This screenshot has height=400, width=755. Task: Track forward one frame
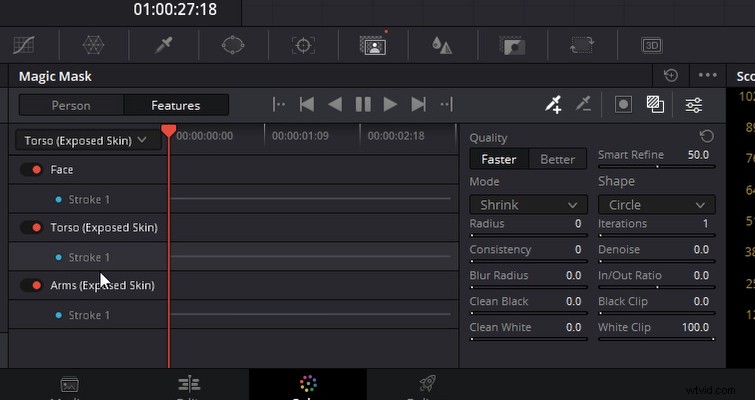418,104
